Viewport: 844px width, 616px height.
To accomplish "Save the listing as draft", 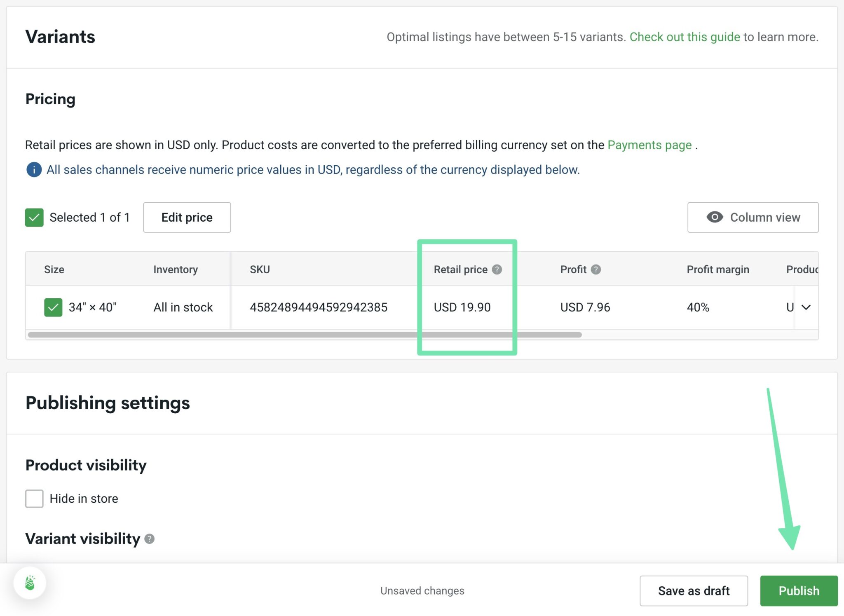I will tap(694, 590).
